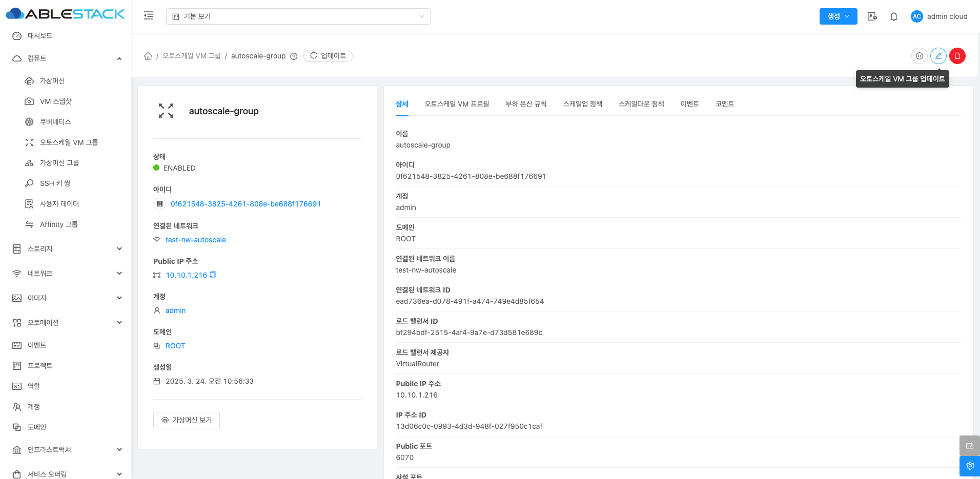This screenshot has height=479, width=980.
Task: Open the settings gear icon at bottom right
Action: [969, 466]
